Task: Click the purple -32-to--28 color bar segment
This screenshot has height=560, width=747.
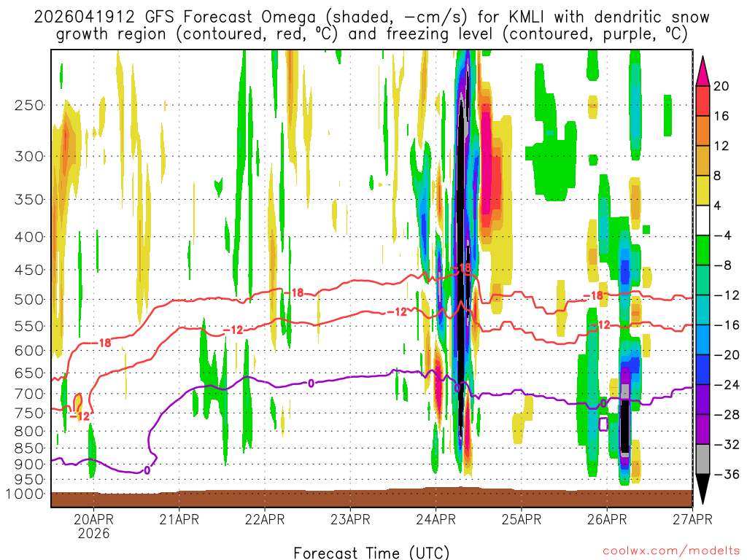Action: (703, 429)
